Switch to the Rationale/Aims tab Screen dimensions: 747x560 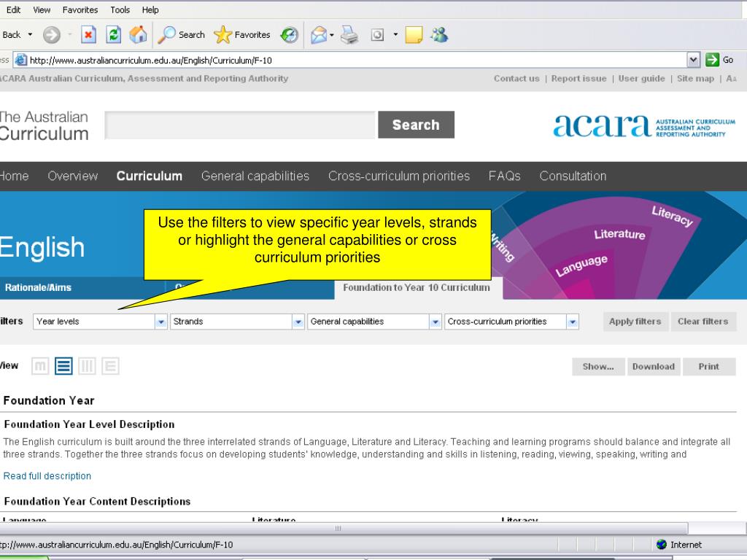38,287
